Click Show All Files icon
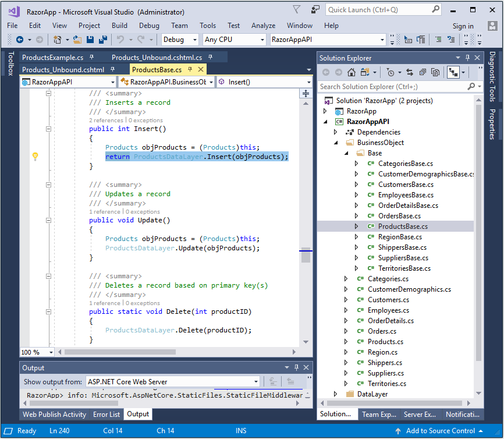Image resolution: width=504 pixels, height=439 pixels. [435, 72]
